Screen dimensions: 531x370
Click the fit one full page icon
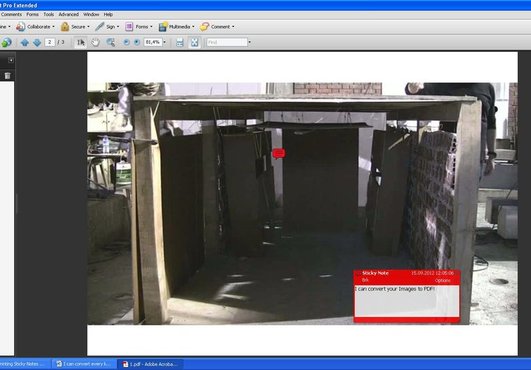[x=194, y=42]
